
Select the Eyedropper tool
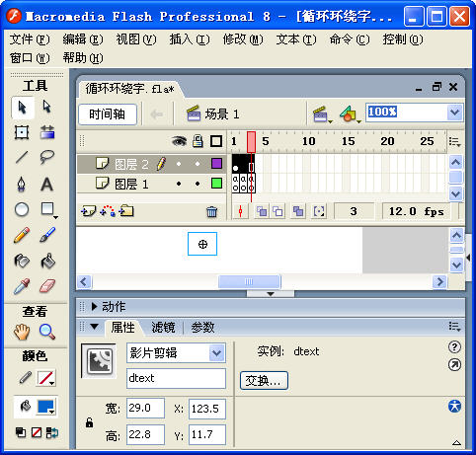[22, 286]
